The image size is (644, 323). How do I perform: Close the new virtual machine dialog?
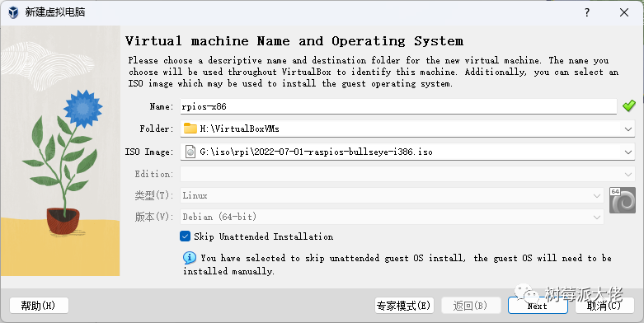[x=624, y=12]
